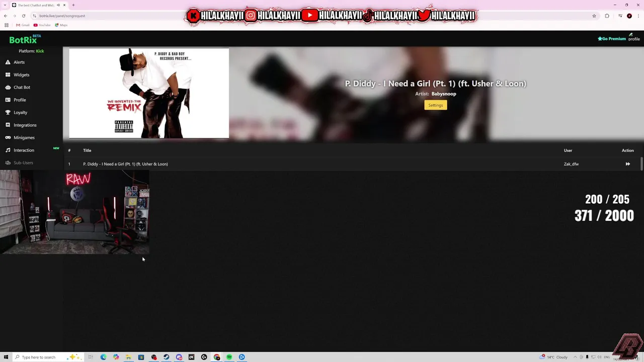Click the queued song title in row 1
Screen dimensions: 644x362
[125, 164]
